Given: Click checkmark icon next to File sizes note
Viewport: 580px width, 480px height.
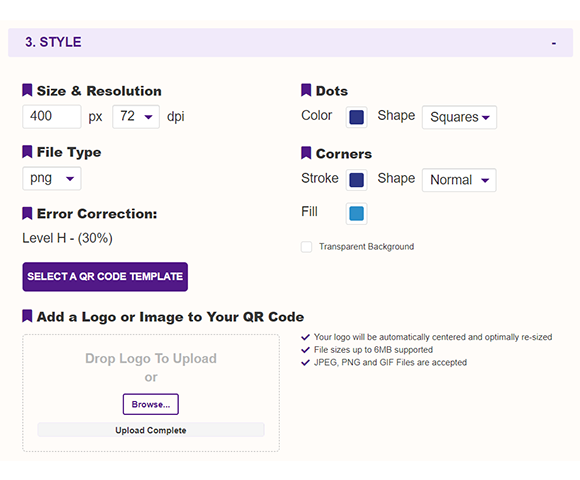Looking at the screenshot, I should click(x=305, y=350).
